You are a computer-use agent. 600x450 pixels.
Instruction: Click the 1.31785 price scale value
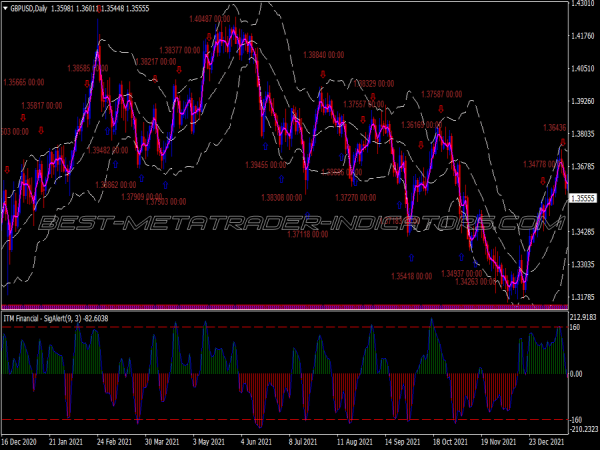582,297
